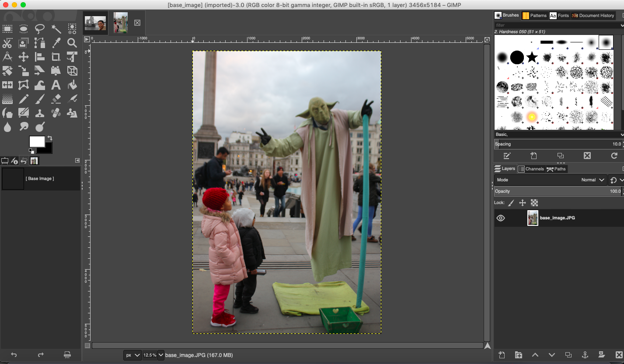Toggle lock alpha channel checkerboard

click(x=534, y=203)
